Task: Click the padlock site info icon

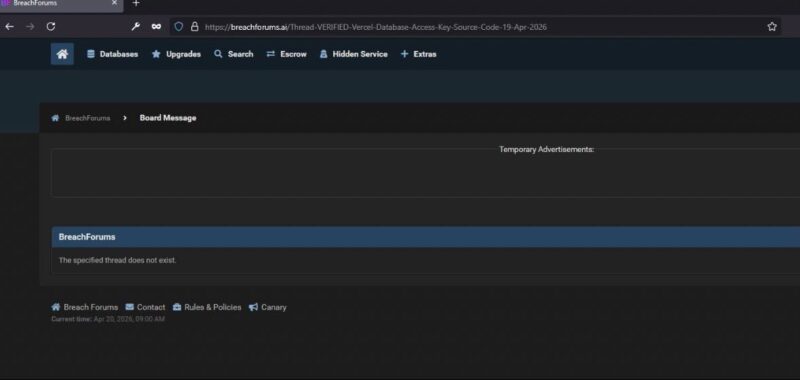Action: [x=194, y=27]
